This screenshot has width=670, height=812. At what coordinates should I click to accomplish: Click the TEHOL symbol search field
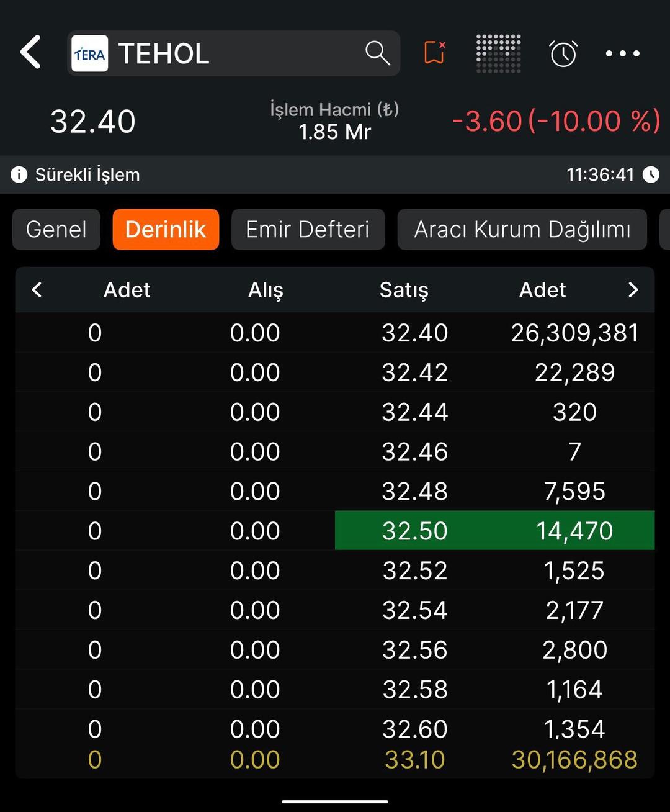[236, 54]
